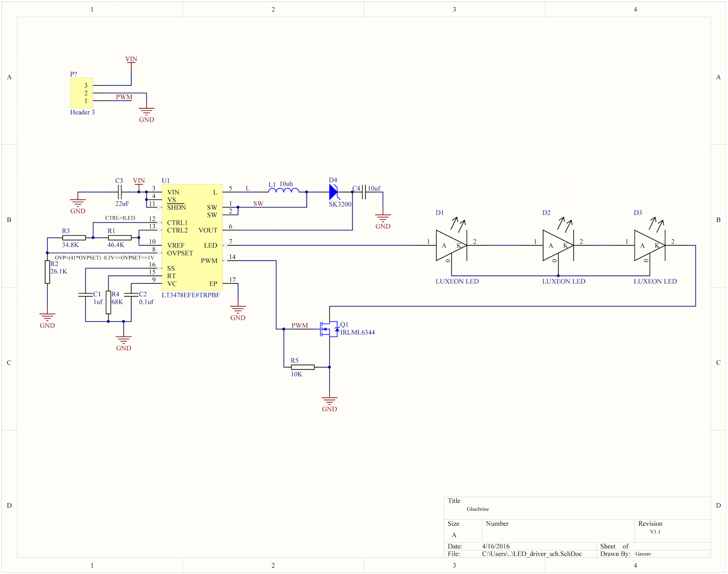This screenshot has height=574, width=728.
Task: Click the Gluebrine title in the title block
Action: (x=478, y=509)
